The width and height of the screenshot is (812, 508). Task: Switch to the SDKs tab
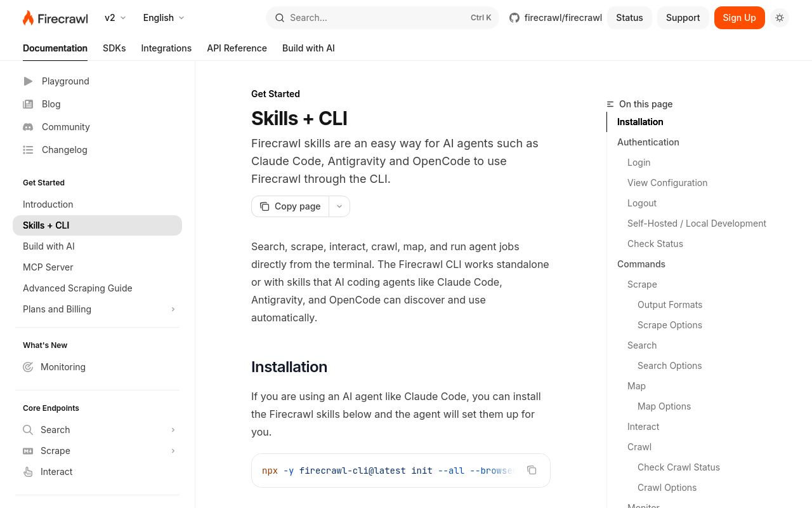[x=114, y=48]
